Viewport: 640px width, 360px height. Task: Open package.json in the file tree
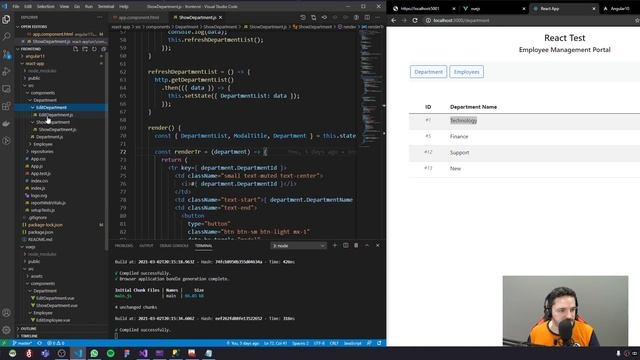click(40, 232)
